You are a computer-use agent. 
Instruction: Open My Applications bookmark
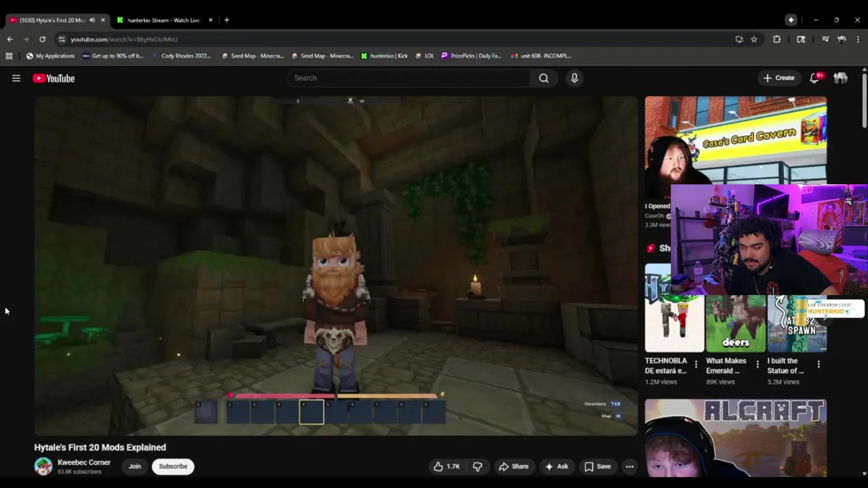(x=51, y=56)
